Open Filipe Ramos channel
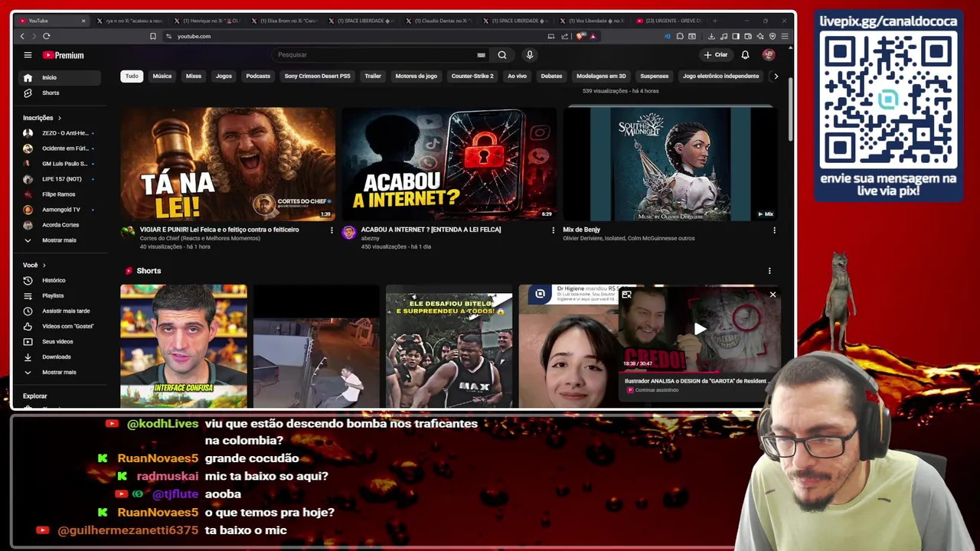Image resolution: width=980 pixels, height=551 pixels. 60,194
